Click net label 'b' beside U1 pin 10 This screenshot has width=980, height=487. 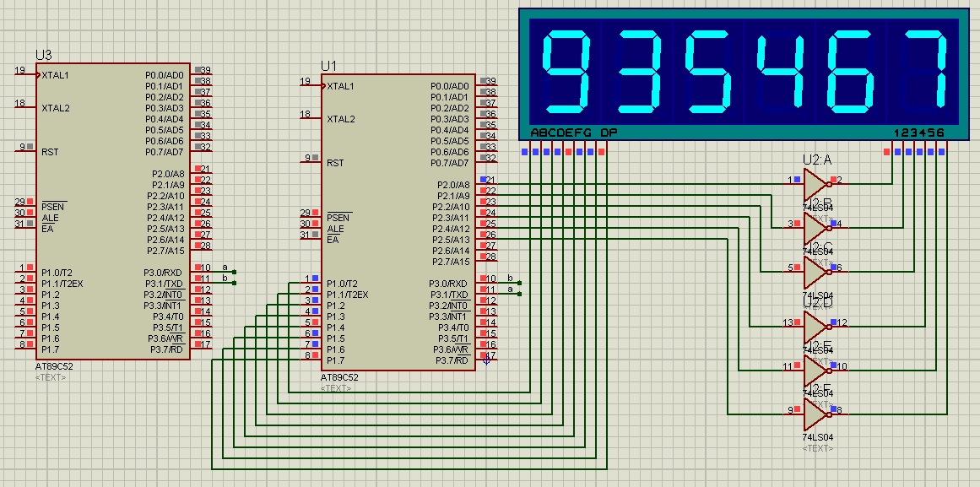[511, 278]
